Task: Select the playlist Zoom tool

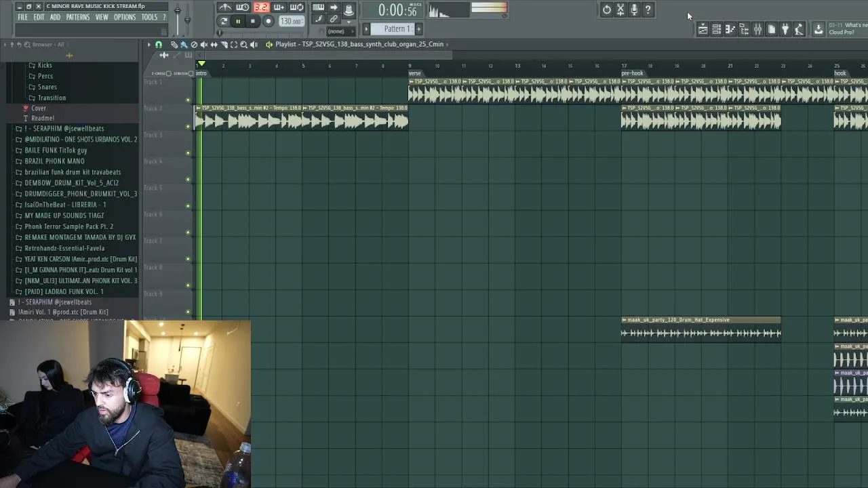Action: tap(243, 45)
